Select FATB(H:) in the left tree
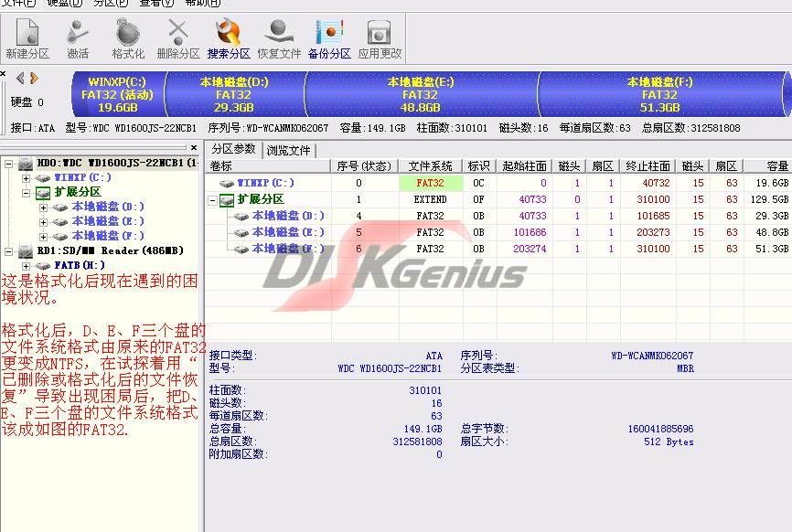 click(80, 265)
